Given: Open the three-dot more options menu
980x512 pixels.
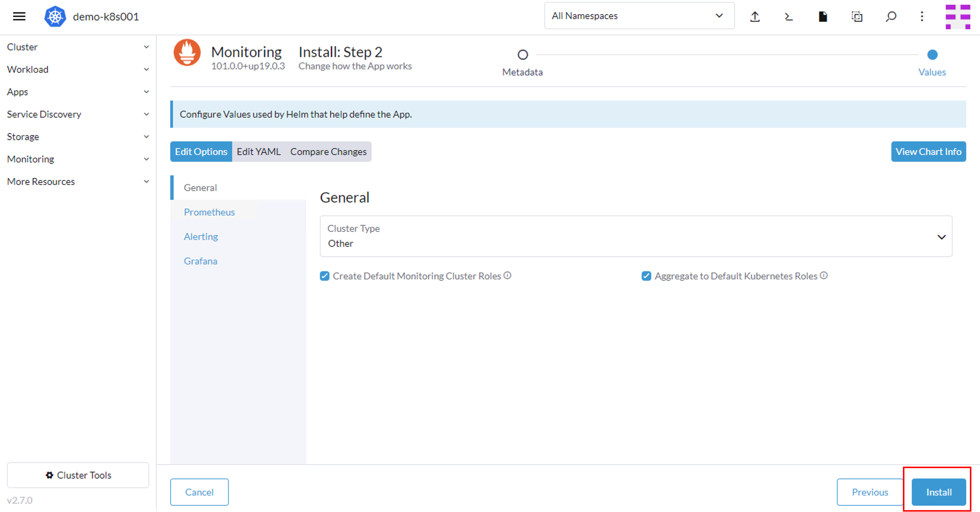Looking at the screenshot, I should pos(922,16).
